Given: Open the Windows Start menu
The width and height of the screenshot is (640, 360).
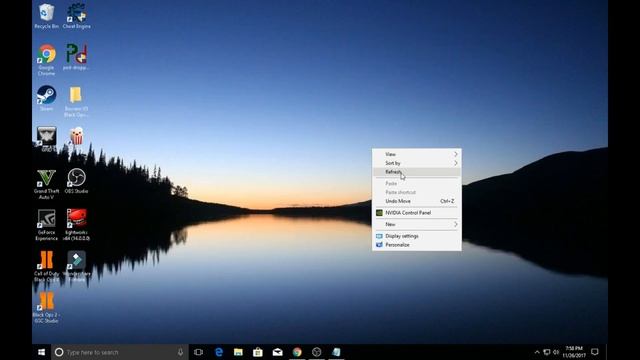Looking at the screenshot, I should 42,352.
